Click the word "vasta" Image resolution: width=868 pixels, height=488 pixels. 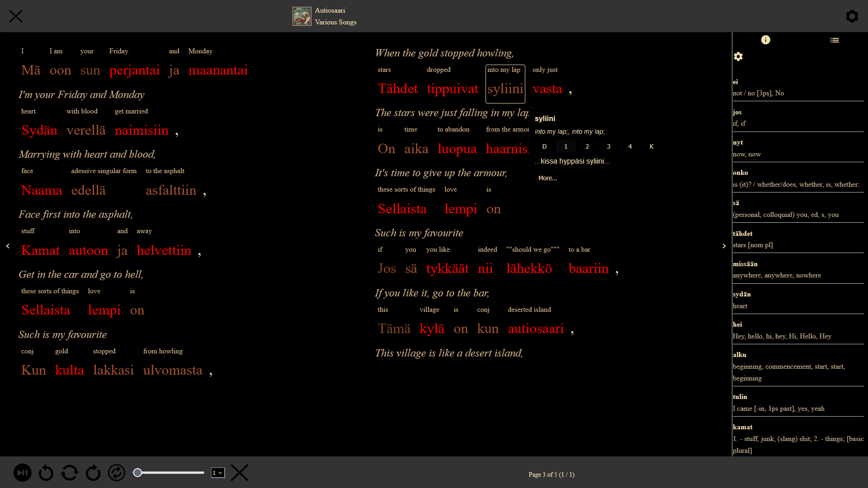pyautogui.click(x=547, y=89)
